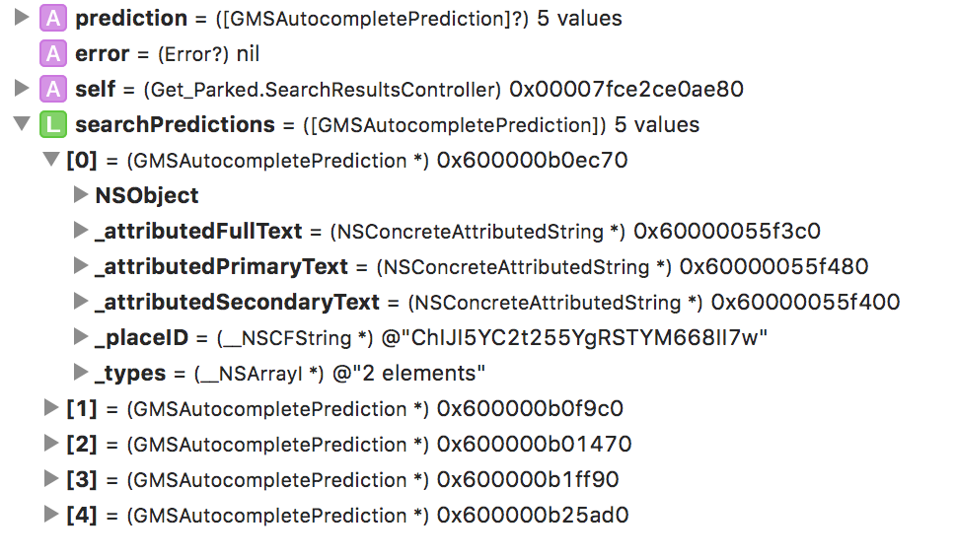
Task: Expand the prediction variable
Action: click(x=21, y=18)
